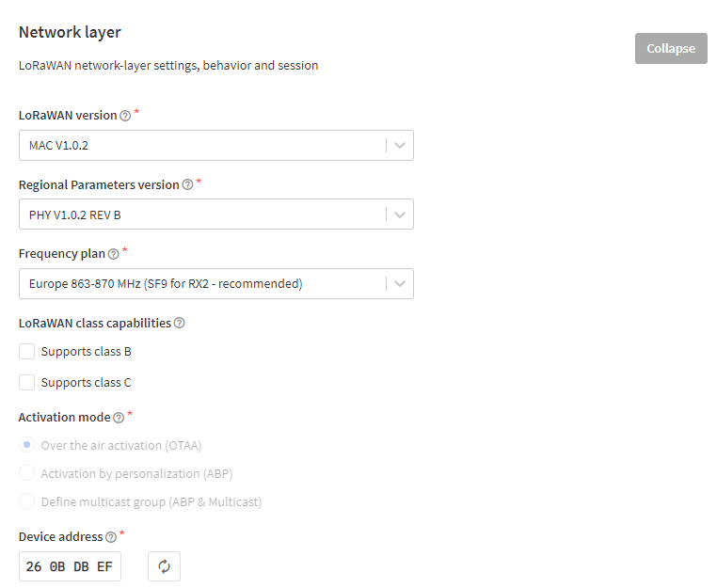Click help icon next to LoRaWAN version

tap(125, 116)
